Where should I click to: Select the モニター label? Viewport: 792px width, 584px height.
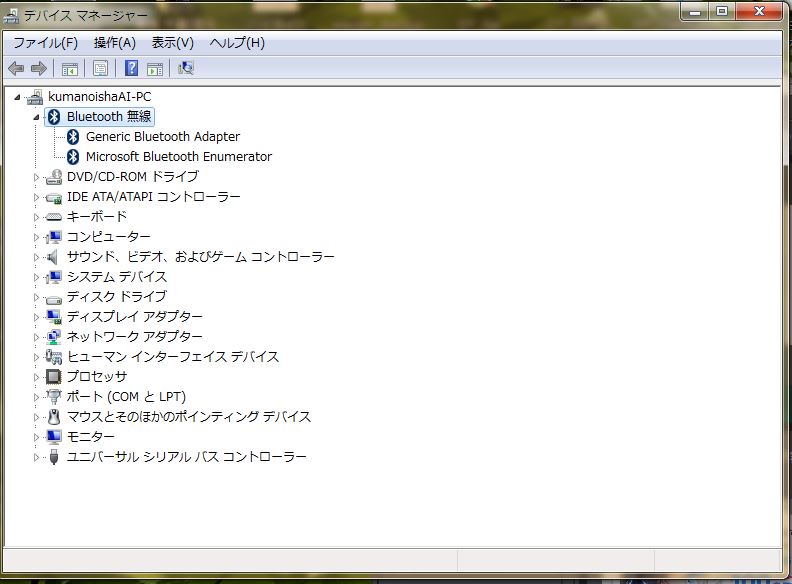90,437
